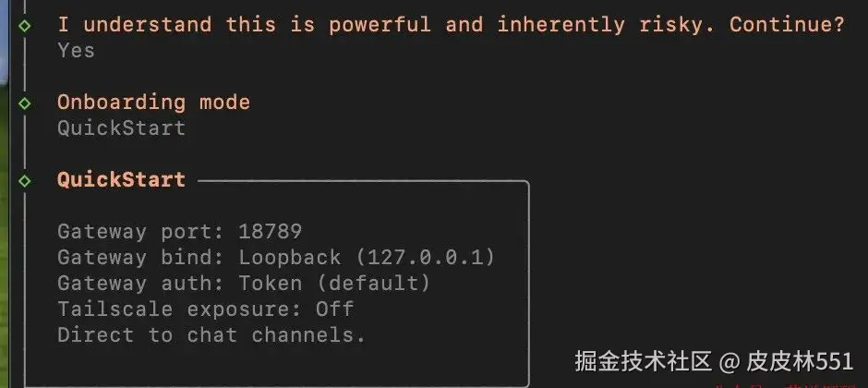Image resolution: width=868 pixels, height=388 pixels.
Task: Click the "Onboarding mode" heading
Action: pos(153,103)
